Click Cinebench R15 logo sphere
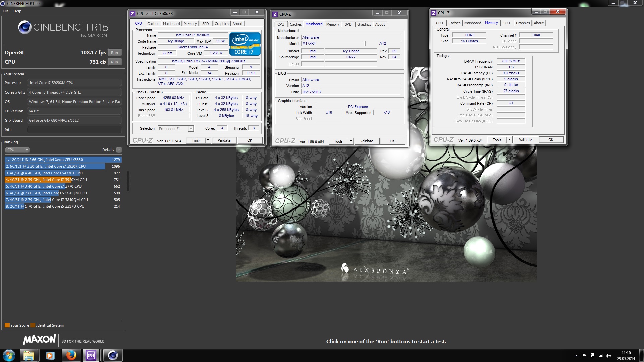Image resolution: width=644 pixels, height=362 pixels. pyautogui.click(x=25, y=27)
